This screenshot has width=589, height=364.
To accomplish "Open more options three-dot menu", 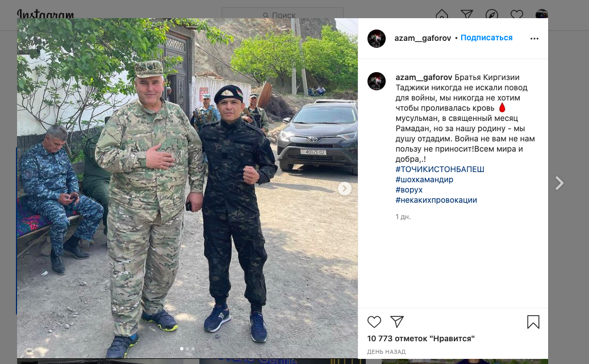I will [534, 38].
